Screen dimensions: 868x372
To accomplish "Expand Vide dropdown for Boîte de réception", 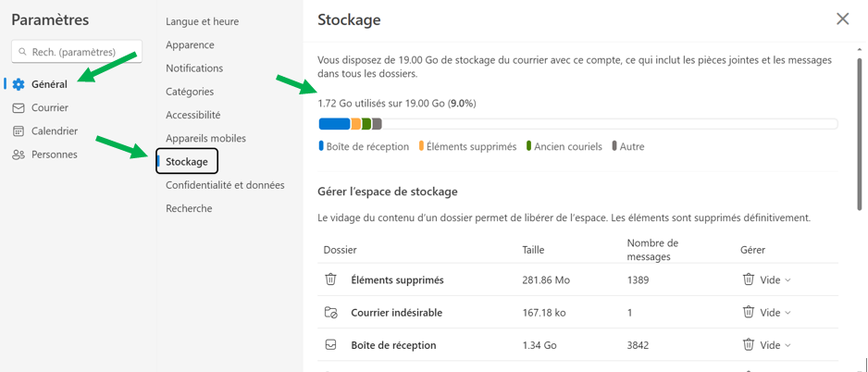I will point(767,345).
